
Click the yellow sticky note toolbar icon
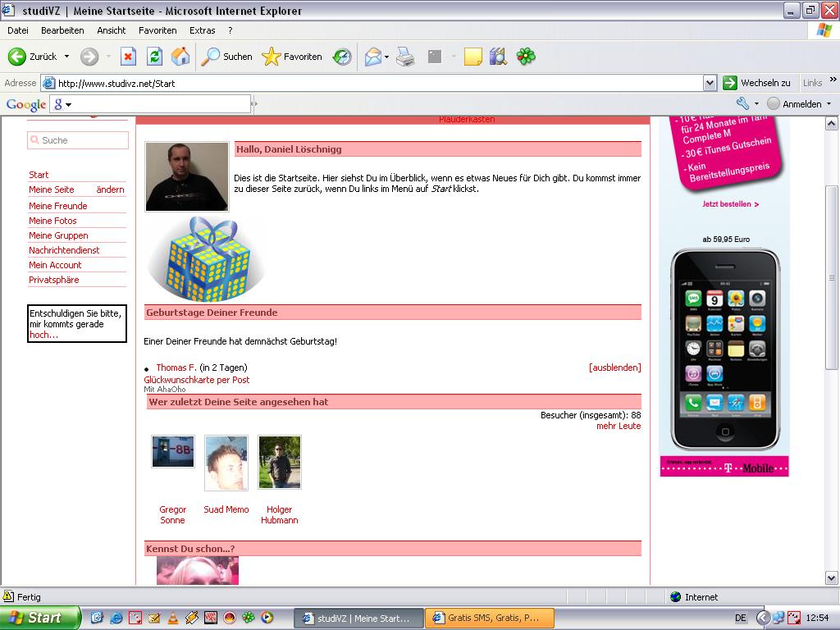pos(472,57)
